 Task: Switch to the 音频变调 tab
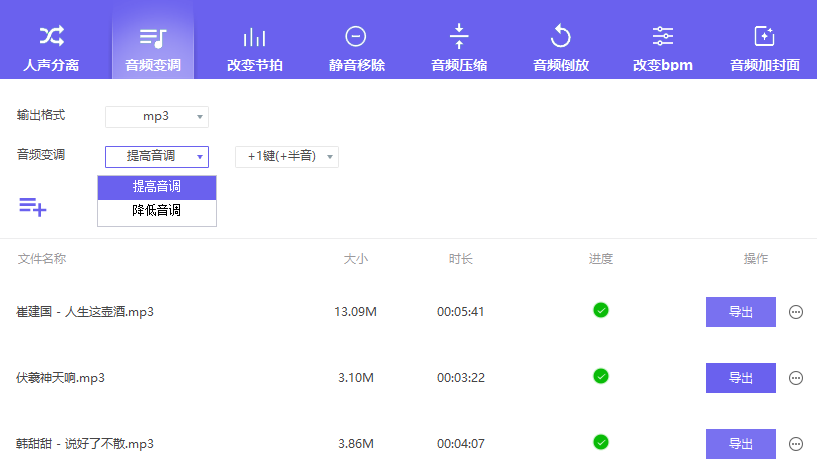(x=153, y=48)
